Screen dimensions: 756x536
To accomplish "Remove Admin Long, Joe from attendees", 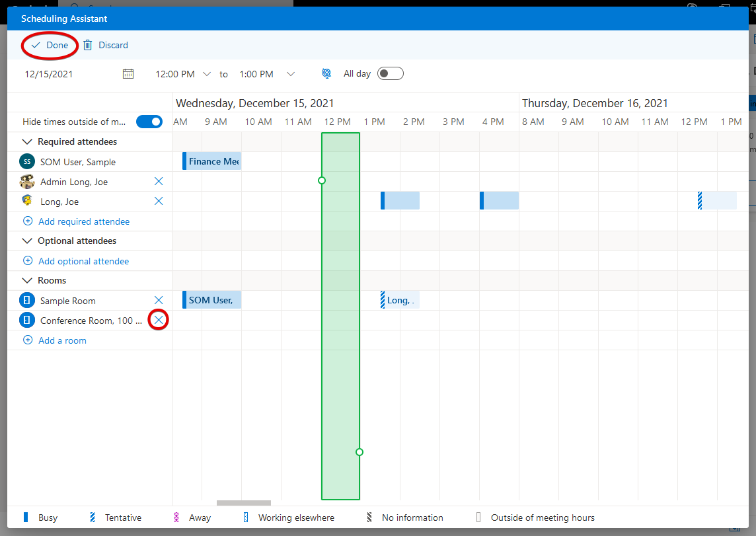I will pyautogui.click(x=159, y=181).
